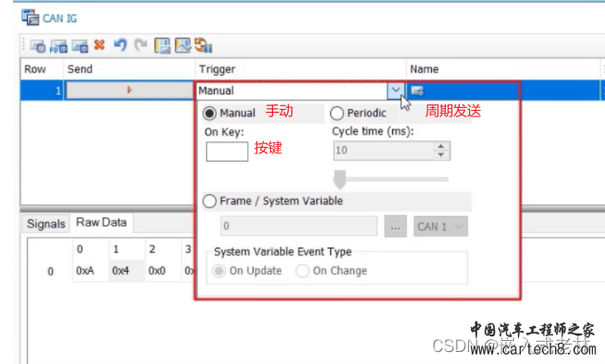
Task: Click the grayed redo arrow icon
Action: point(141,45)
